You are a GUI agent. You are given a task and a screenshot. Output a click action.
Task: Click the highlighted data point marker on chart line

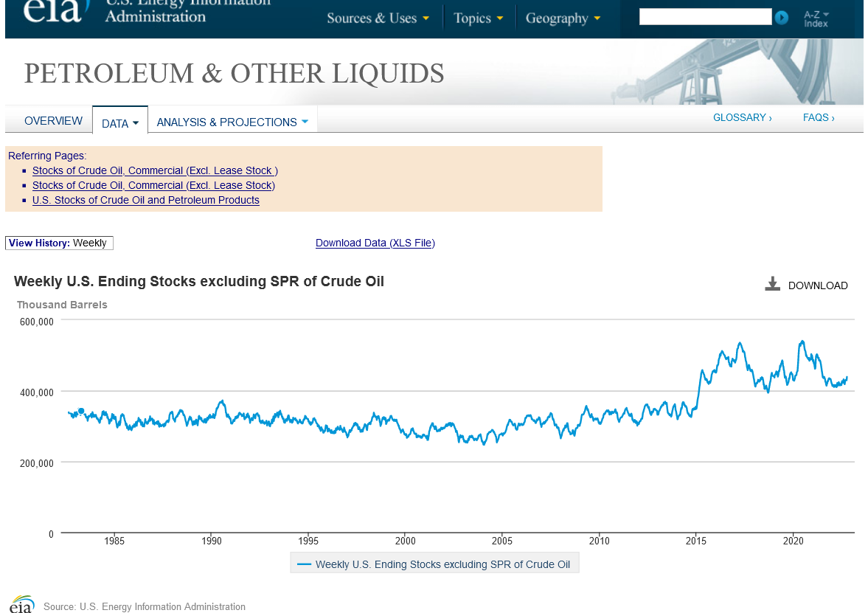tap(81, 411)
